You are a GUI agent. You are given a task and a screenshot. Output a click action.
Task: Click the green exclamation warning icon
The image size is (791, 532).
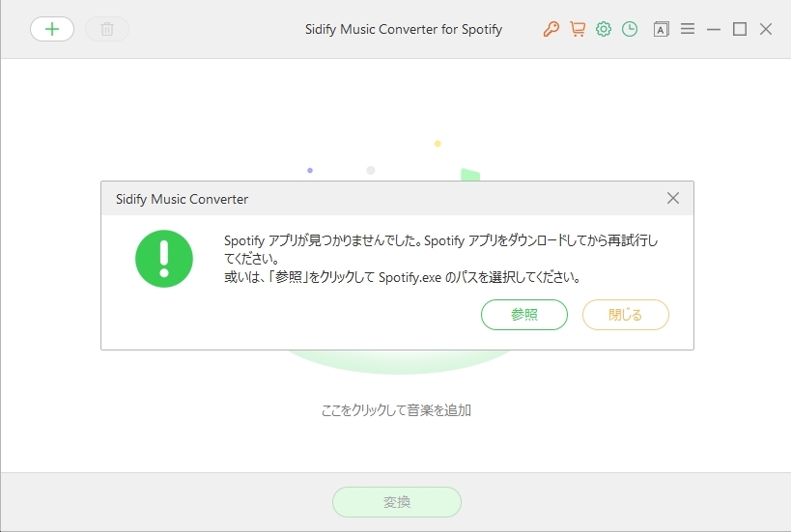tap(164, 259)
